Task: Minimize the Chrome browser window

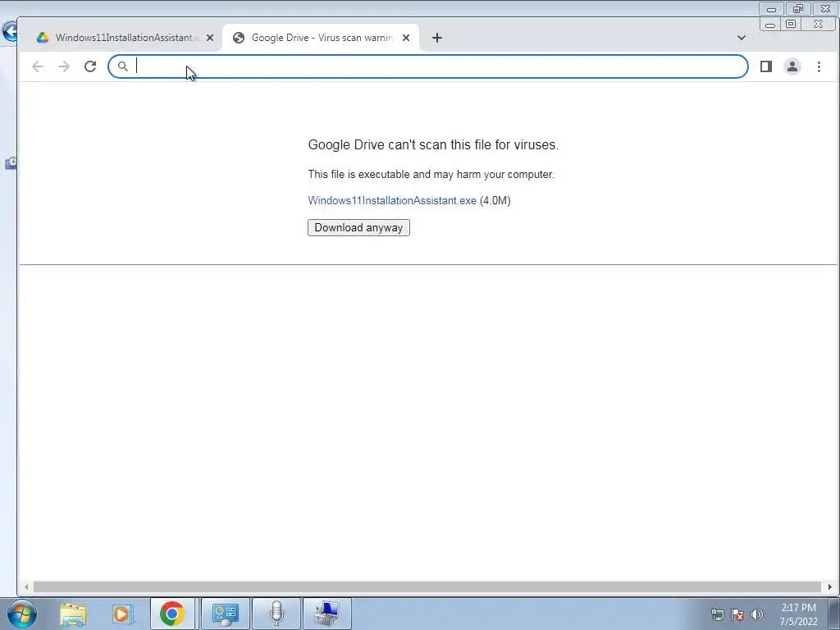Action: pos(769,25)
